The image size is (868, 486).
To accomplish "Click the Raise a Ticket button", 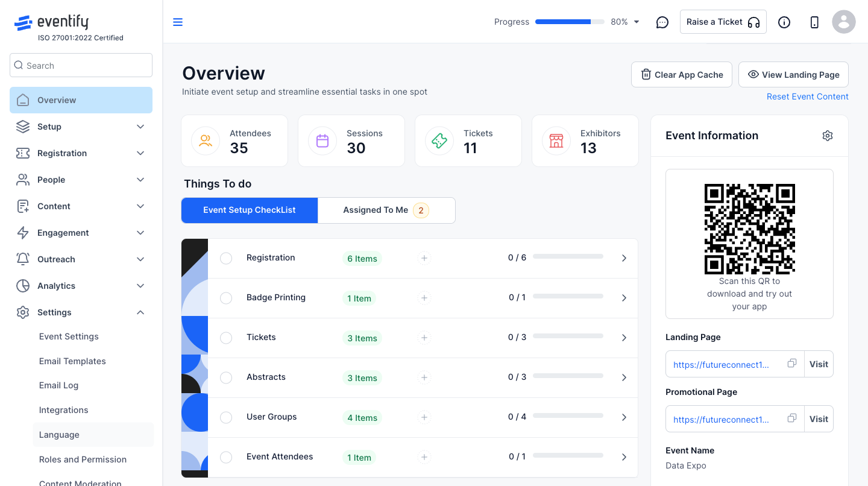I will 723,22.
